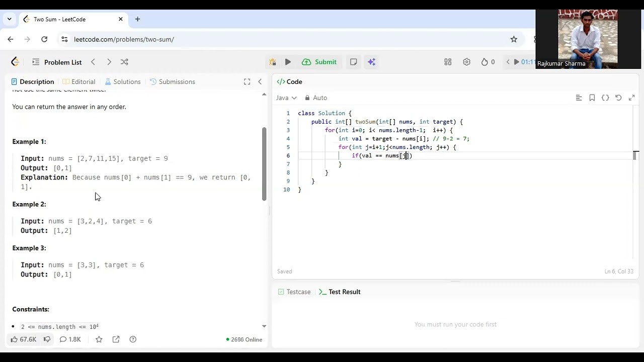
Task: Open the Test Result tab
Action: (x=340, y=292)
